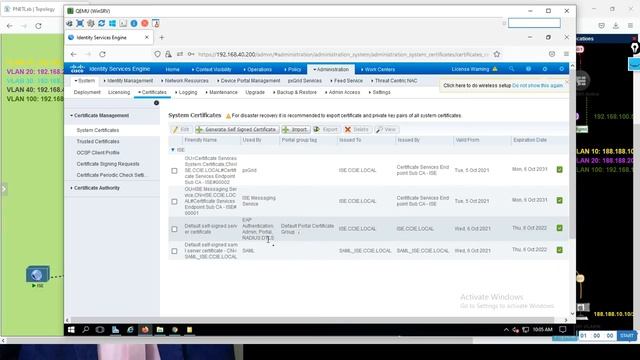640x360 pixels.
Task: Expand the Certificate Authority section
Action: [95, 188]
